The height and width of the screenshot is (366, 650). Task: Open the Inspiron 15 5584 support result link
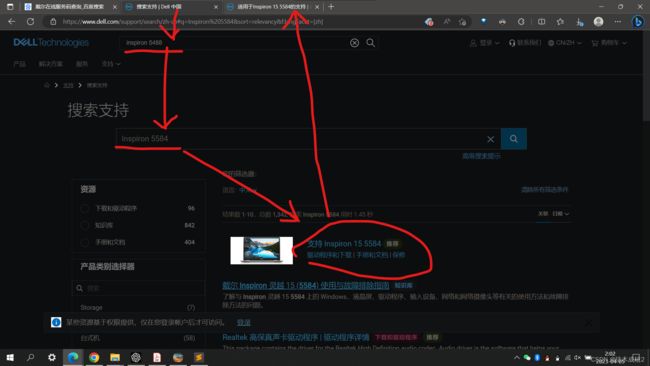[x=344, y=244]
